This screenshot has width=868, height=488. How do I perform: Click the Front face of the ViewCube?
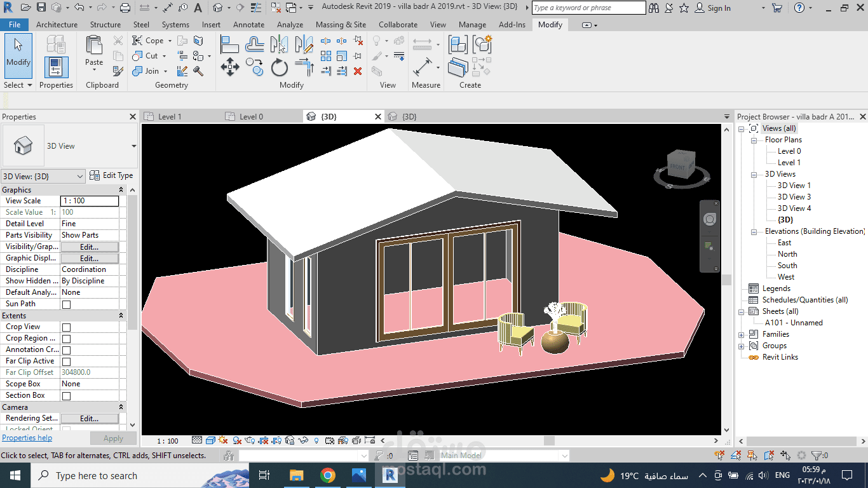677,166
